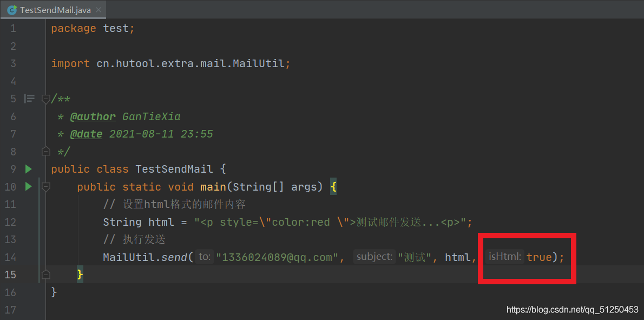
Task: Click the subject: parameter hint
Action: 374,257
